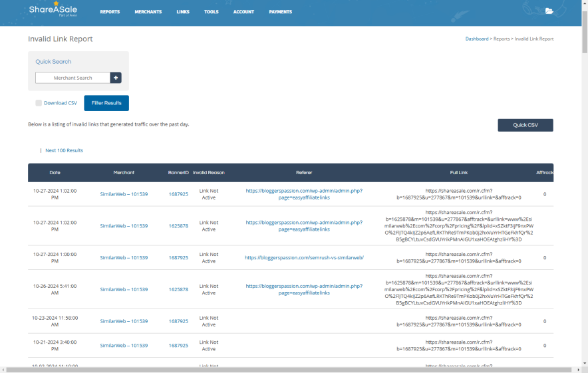Screen dimensions: 588x373
Task: Open the first SimilarWeb – 101539 merchant link
Action: pos(124,194)
